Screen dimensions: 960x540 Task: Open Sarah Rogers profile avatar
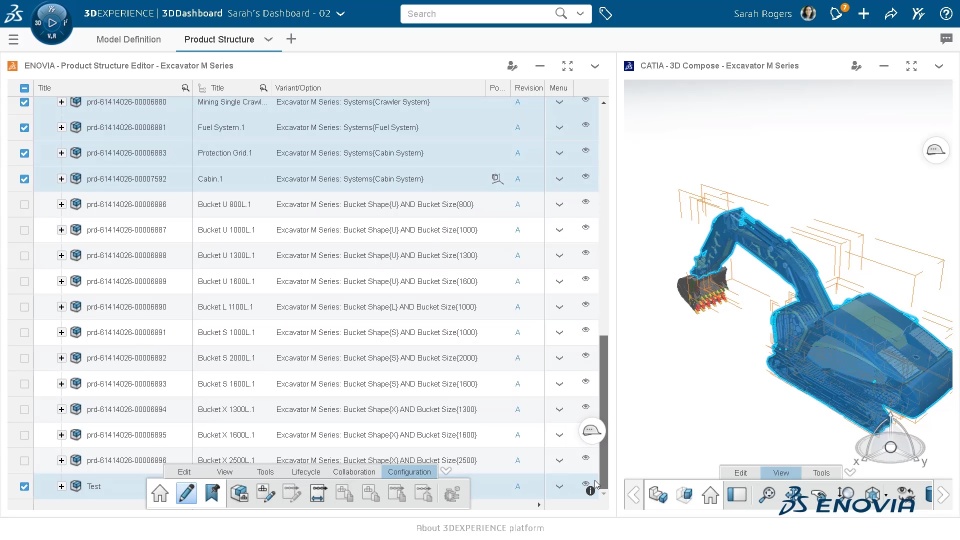808,13
